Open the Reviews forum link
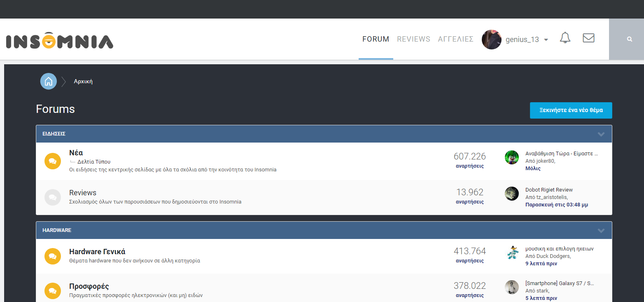Image resolution: width=644 pixels, height=302 pixels. (x=83, y=193)
